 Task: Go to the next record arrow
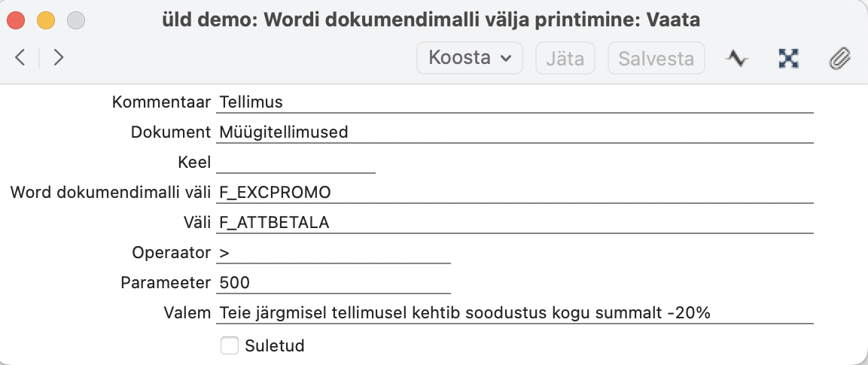pyautogui.click(x=58, y=58)
